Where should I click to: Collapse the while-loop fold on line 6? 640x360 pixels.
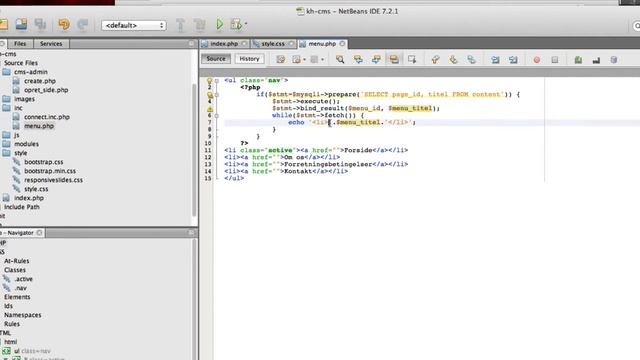pyautogui.click(x=217, y=116)
